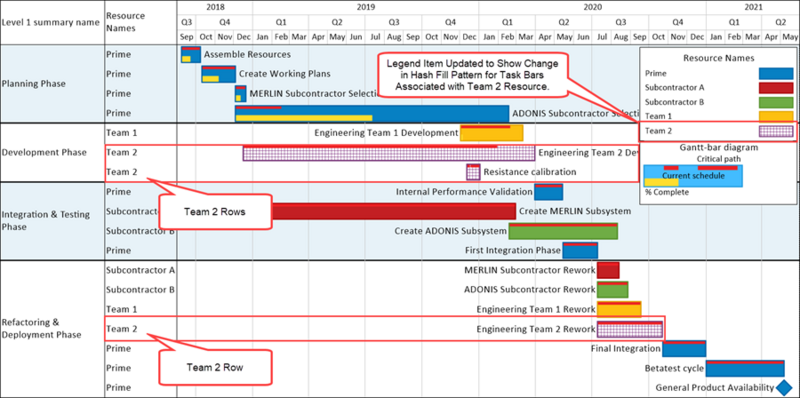Click the MERLIN Subcontractor Rework red bar

coord(608,270)
